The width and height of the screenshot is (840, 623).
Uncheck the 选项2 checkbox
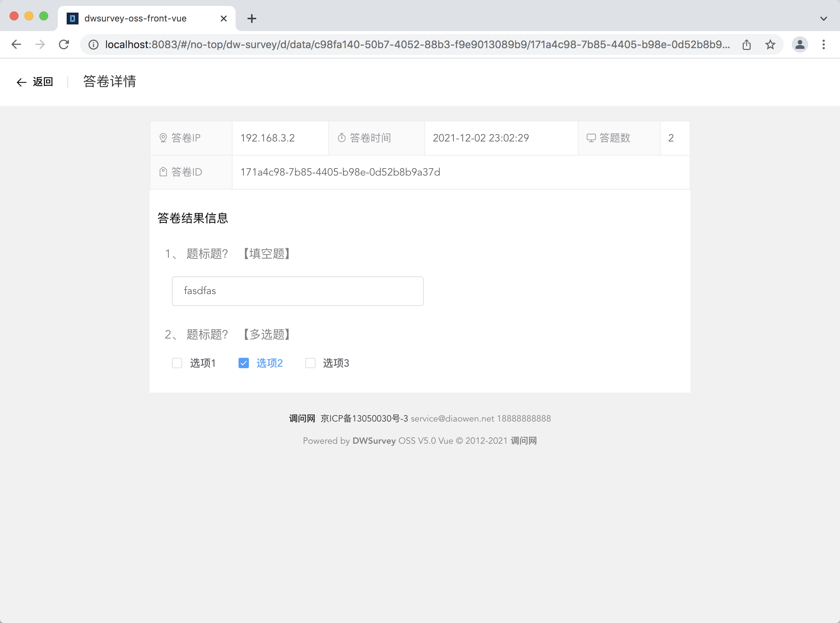click(x=244, y=363)
